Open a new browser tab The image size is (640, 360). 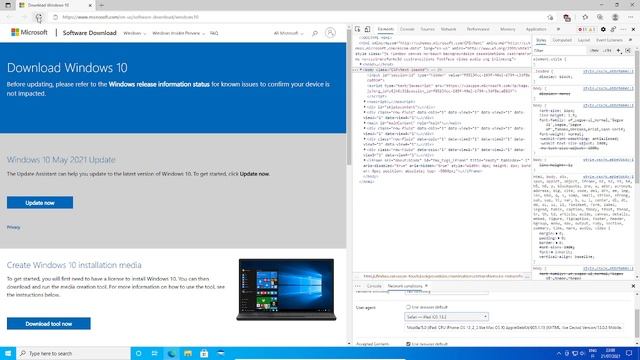coord(101,5)
